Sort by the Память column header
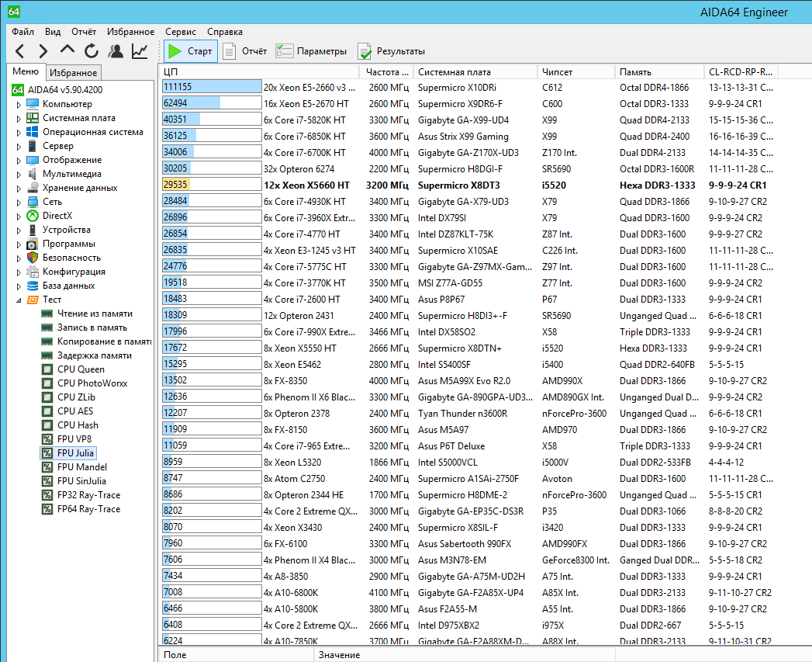812x662 pixels. (x=659, y=72)
